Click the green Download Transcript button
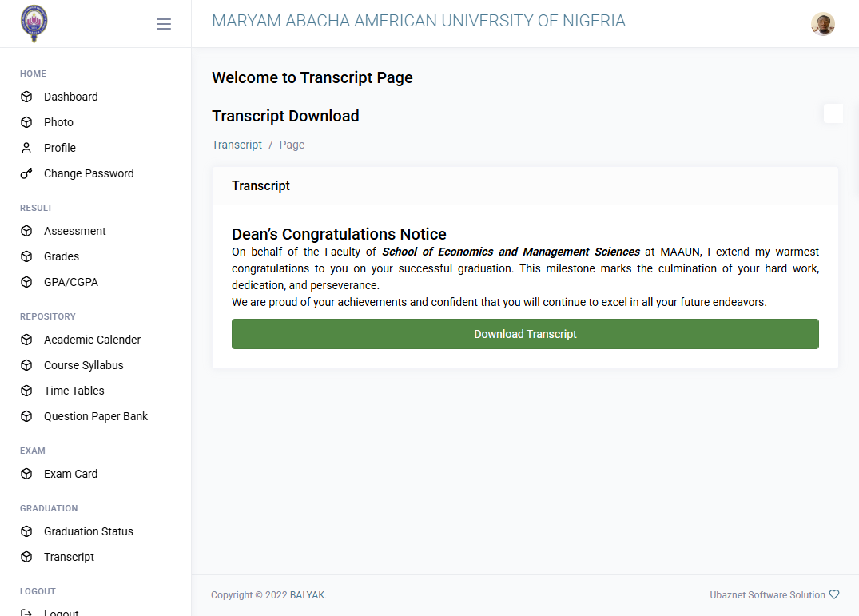This screenshot has height=616, width=859. pyautogui.click(x=525, y=334)
